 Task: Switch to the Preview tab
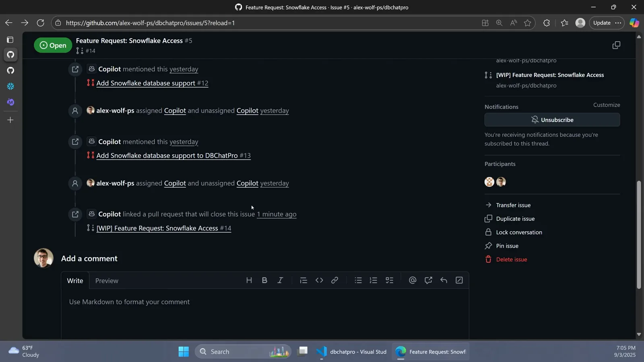pyautogui.click(x=107, y=280)
